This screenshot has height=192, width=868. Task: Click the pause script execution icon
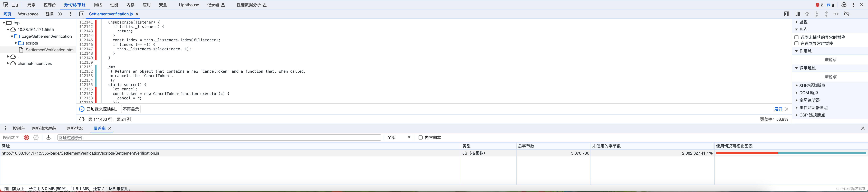pos(798,14)
